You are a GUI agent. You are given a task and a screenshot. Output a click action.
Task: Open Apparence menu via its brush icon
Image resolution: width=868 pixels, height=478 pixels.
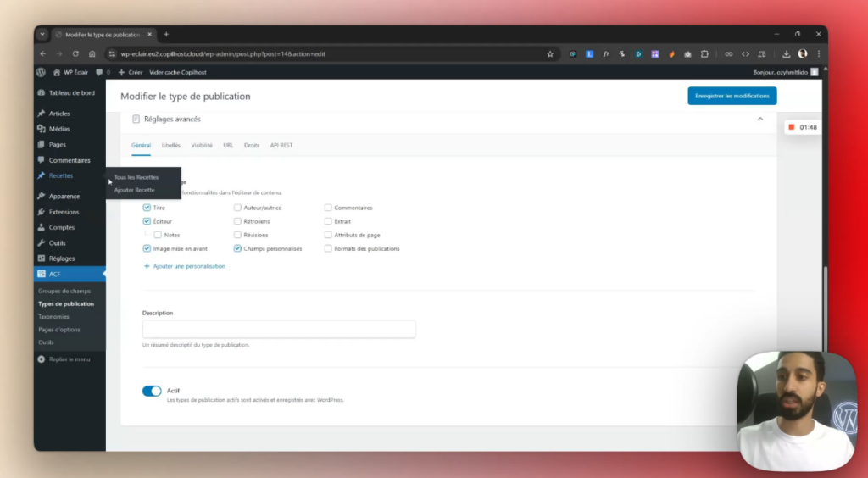pyautogui.click(x=42, y=197)
